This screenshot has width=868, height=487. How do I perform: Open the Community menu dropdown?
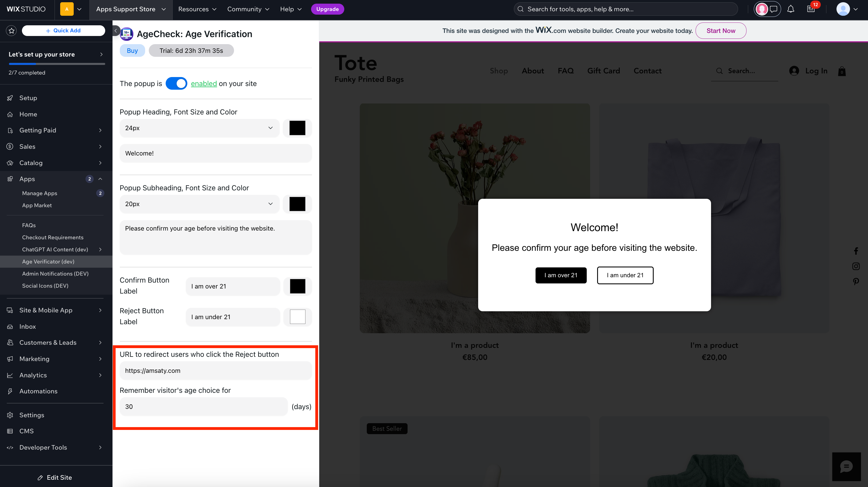(248, 9)
